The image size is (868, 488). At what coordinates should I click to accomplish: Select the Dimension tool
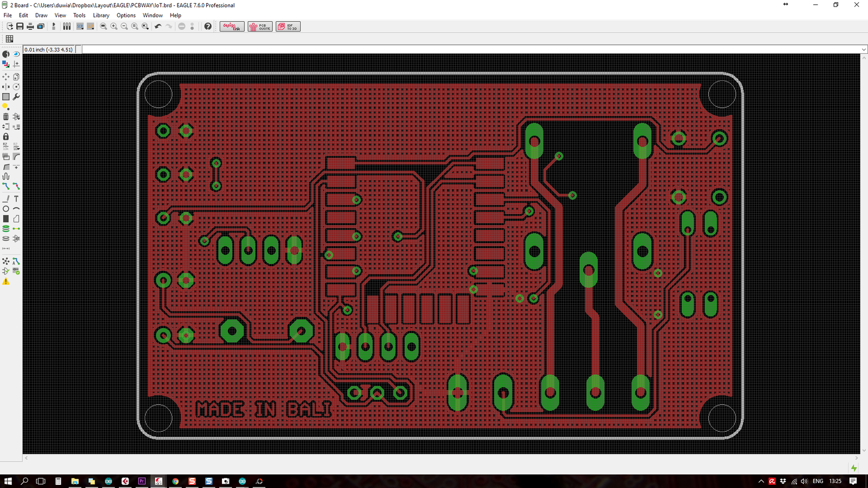pyautogui.click(x=6, y=248)
